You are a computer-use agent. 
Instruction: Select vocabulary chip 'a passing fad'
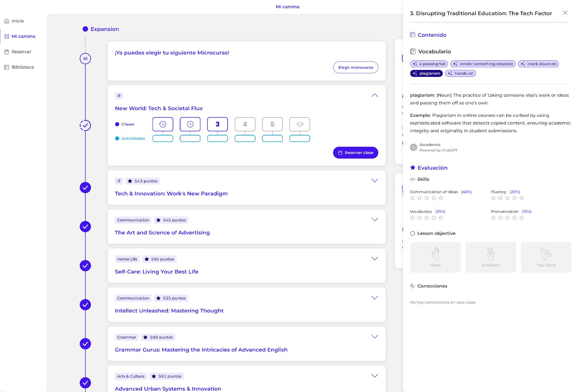tap(429, 64)
